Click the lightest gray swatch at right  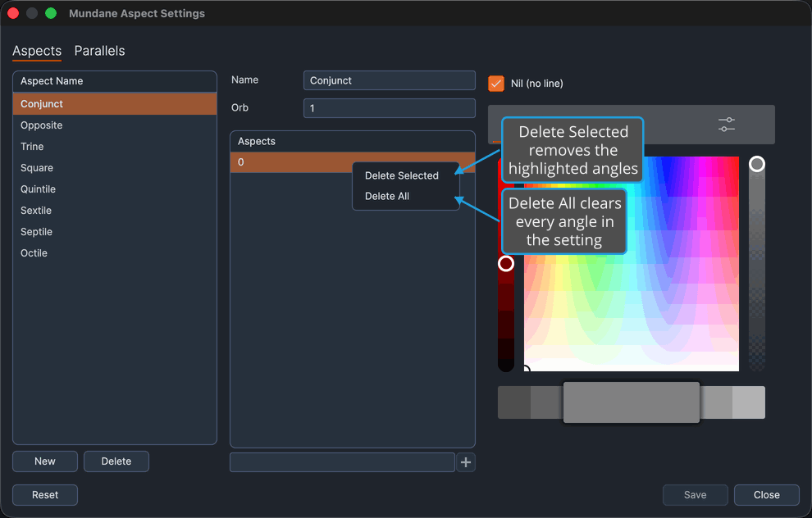pos(749,402)
